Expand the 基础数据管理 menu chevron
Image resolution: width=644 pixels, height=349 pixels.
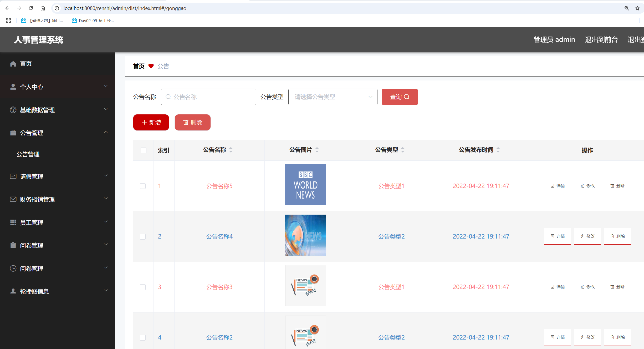click(x=106, y=109)
